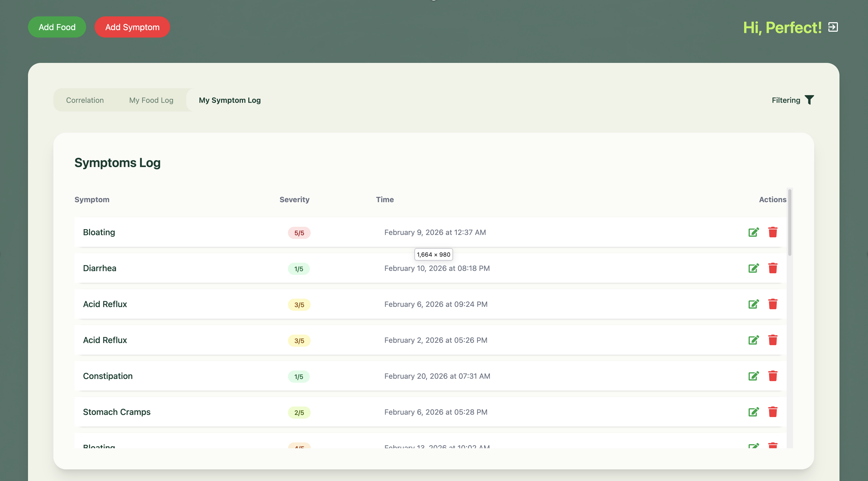The width and height of the screenshot is (868, 481).
Task: Delete the Diarrhea symptom entry
Action: click(773, 268)
